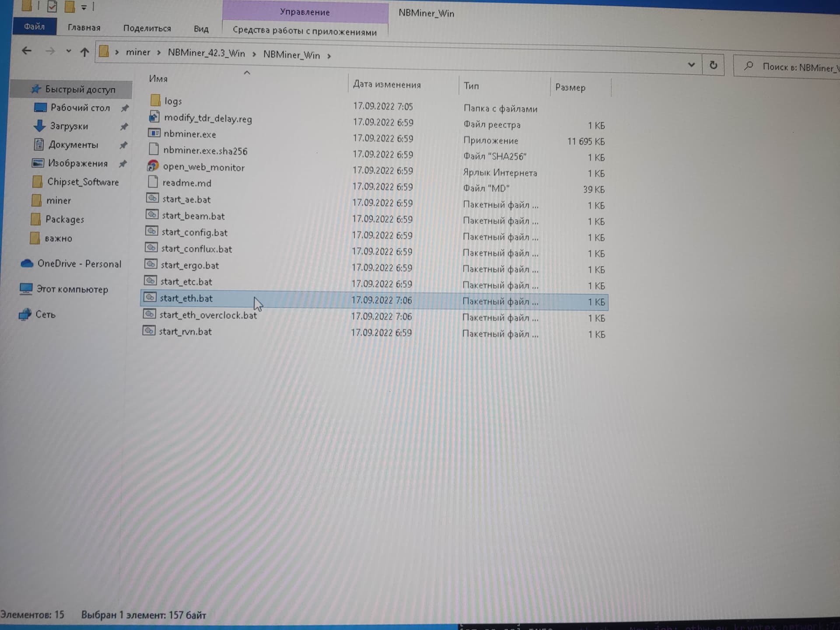
Task: Click the new folder icon in title bar
Action: (69, 7)
